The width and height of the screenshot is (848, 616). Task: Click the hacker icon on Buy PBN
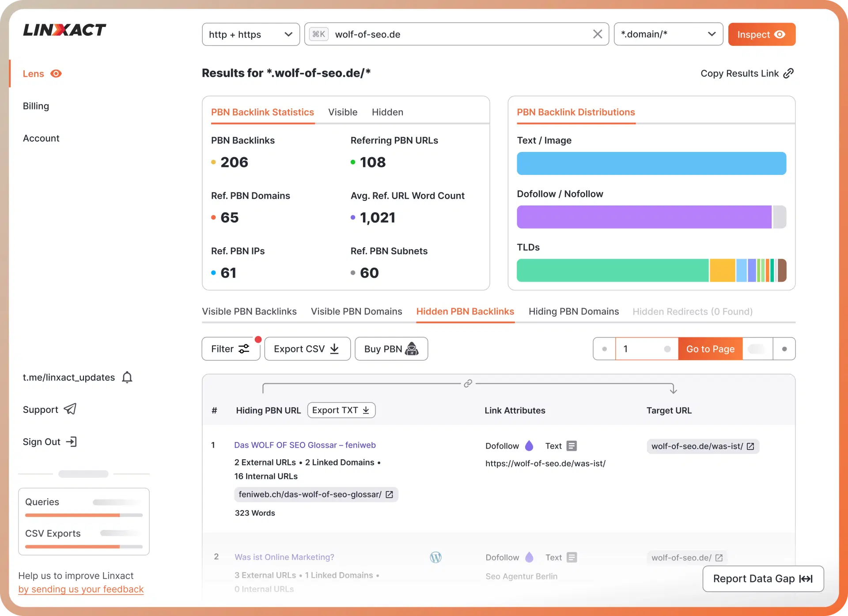pos(412,348)
